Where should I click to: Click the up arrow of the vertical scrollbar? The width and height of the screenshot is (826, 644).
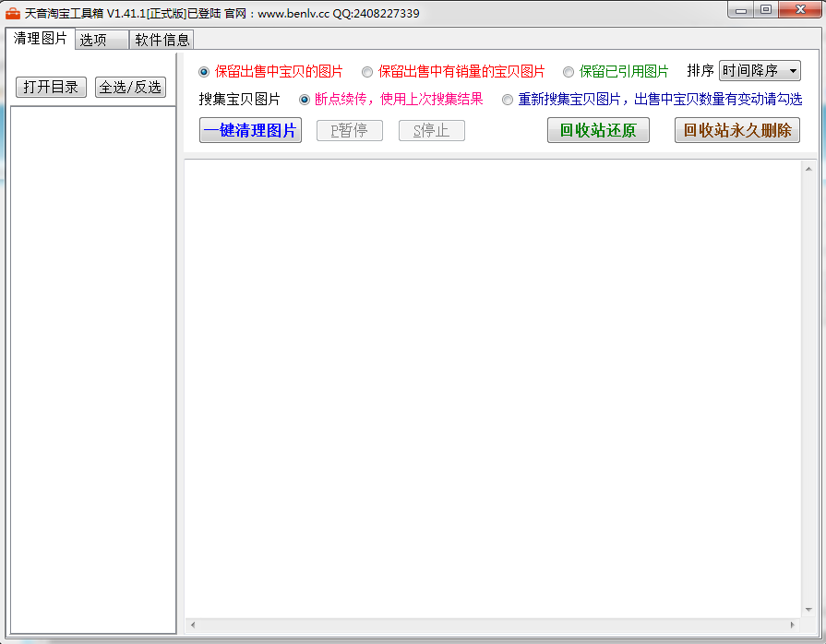[808, 169]
